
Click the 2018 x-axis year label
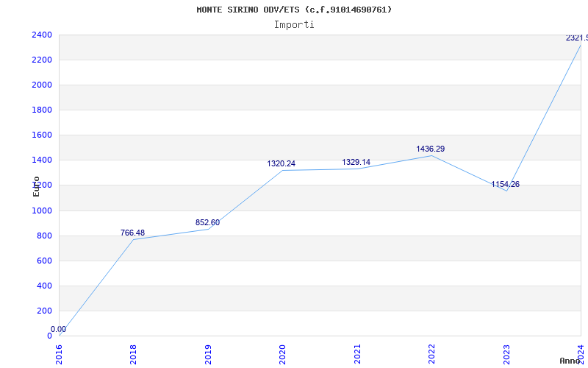[134, 354]
